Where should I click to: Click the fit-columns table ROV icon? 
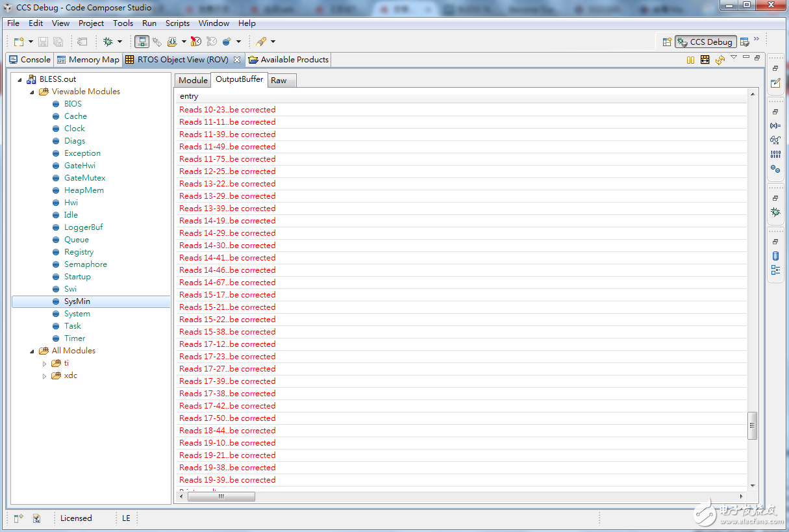705,60
